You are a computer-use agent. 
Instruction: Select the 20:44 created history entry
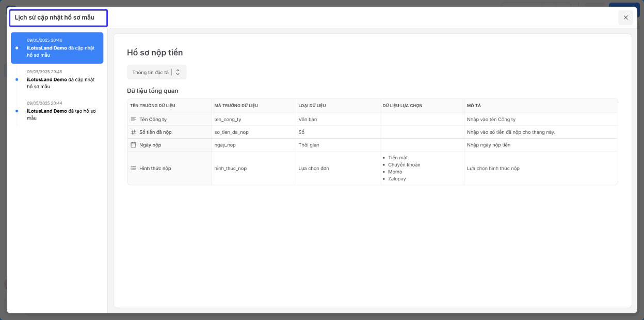(x=57, y=111)
